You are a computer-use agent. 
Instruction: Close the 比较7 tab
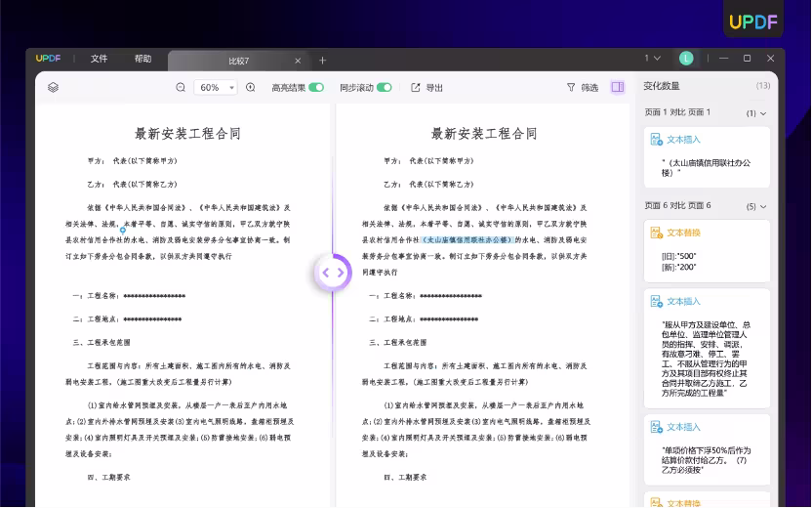(298, 61)
